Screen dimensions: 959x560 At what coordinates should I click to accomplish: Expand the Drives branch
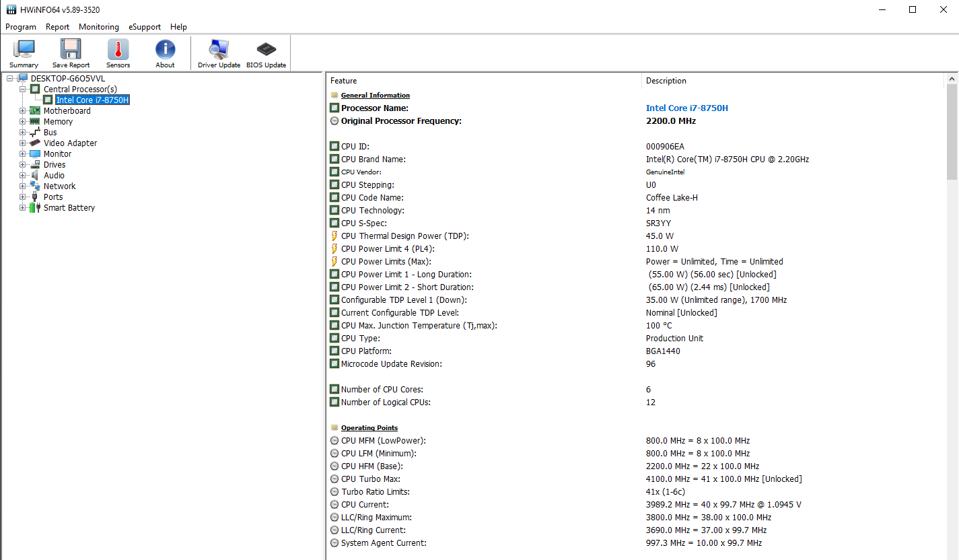click(x=23, y=165)
